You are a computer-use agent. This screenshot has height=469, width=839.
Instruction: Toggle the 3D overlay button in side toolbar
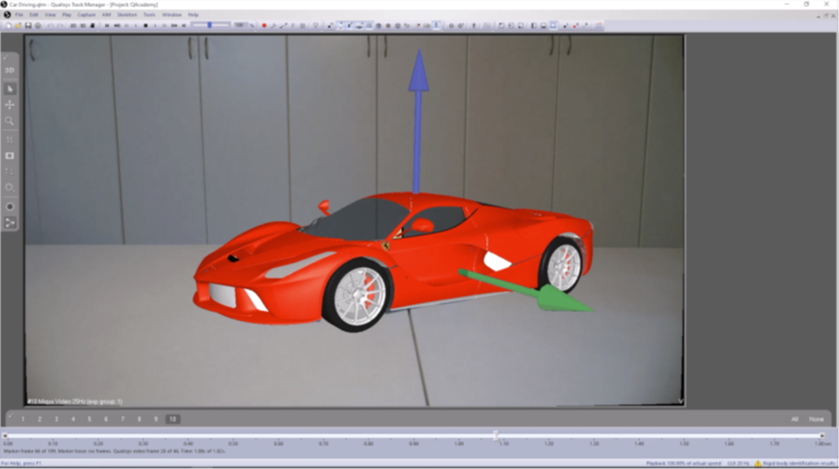10,70
